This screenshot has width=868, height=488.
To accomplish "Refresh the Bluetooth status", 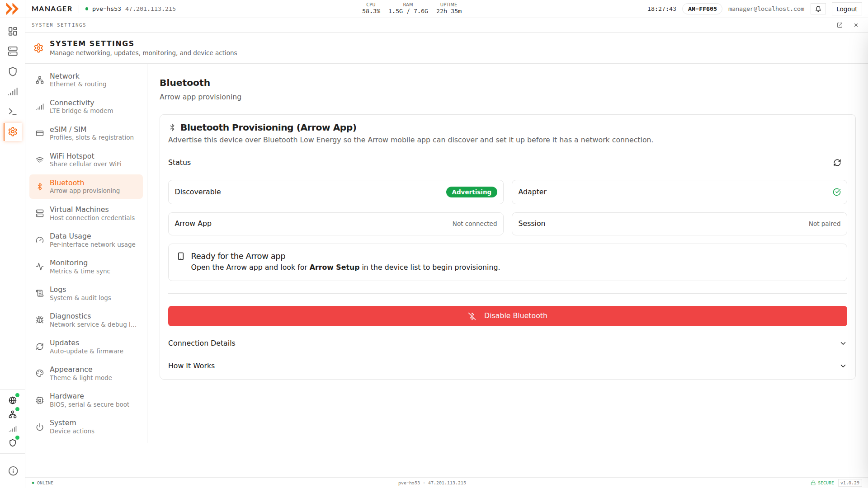I will pyautogui.click(x=837, y=163).
